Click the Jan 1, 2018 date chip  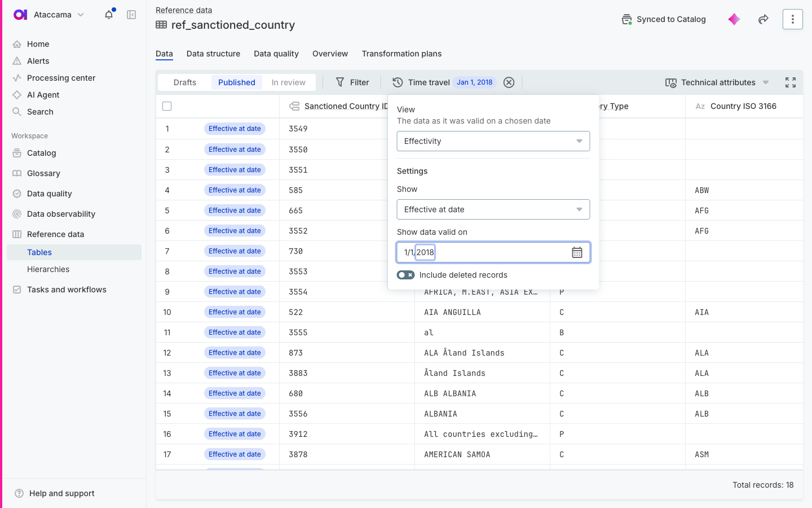(x=475, y=82)
